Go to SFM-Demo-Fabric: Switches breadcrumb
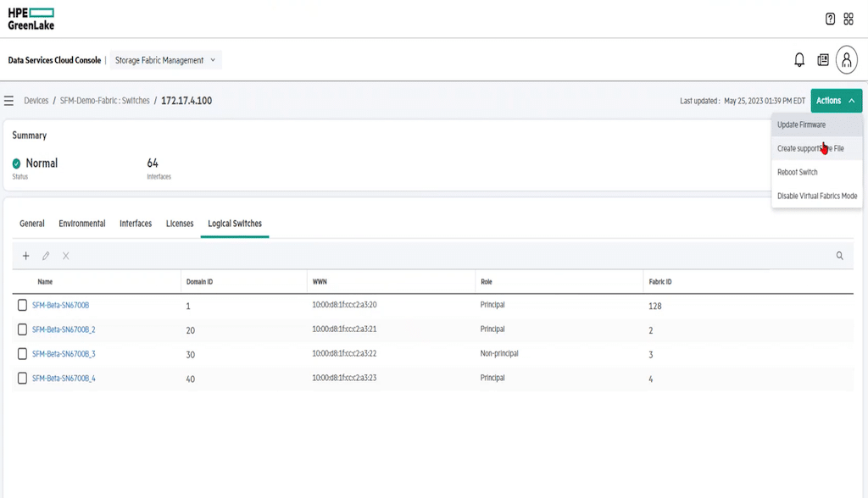Screen dimensions: 868x498 tap(104, 101)
